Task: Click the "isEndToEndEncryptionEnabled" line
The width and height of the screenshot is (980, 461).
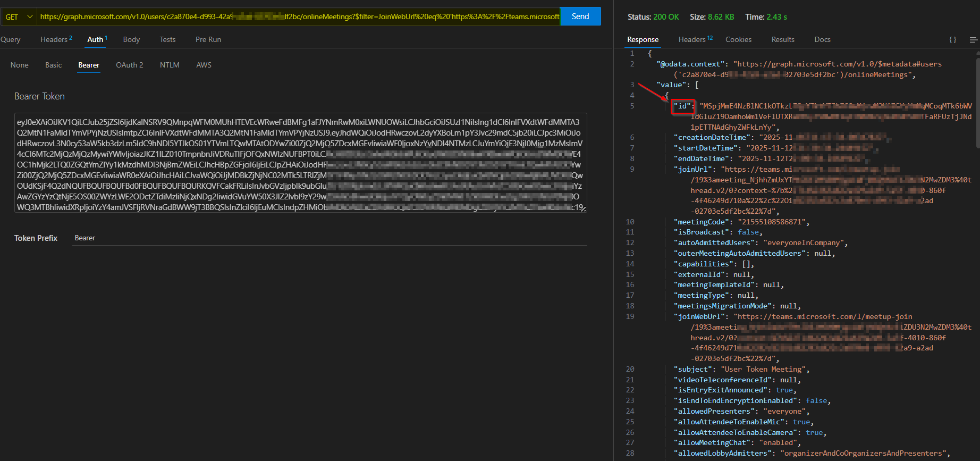Action: point(752,400)
